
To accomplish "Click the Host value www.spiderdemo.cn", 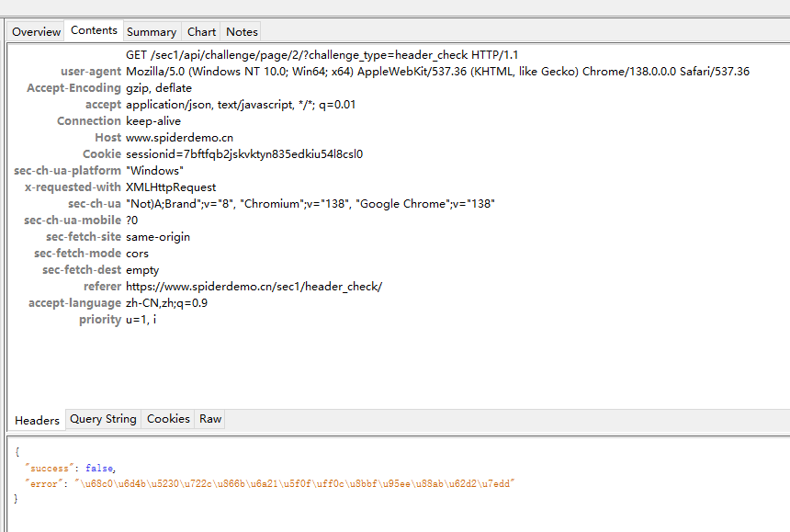I will point(173,138).
